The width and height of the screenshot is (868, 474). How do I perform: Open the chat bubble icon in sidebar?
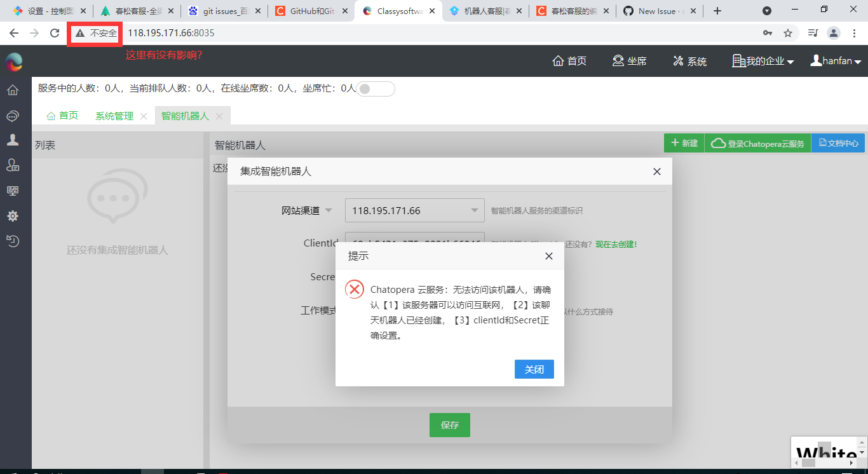[12, 116]
